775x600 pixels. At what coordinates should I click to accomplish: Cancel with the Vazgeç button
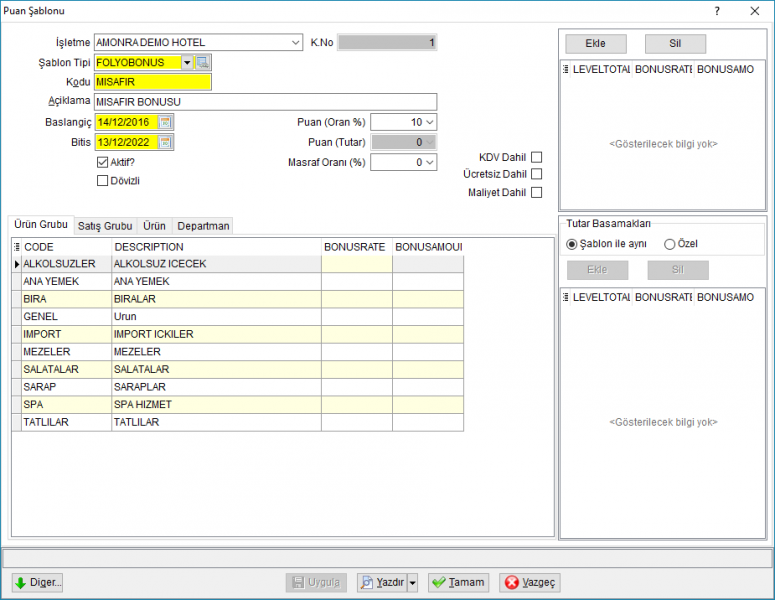tap(530, 582)
